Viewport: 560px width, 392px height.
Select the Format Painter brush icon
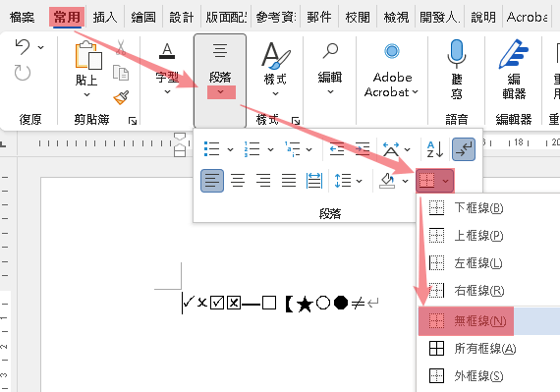(x=121, y=97)
